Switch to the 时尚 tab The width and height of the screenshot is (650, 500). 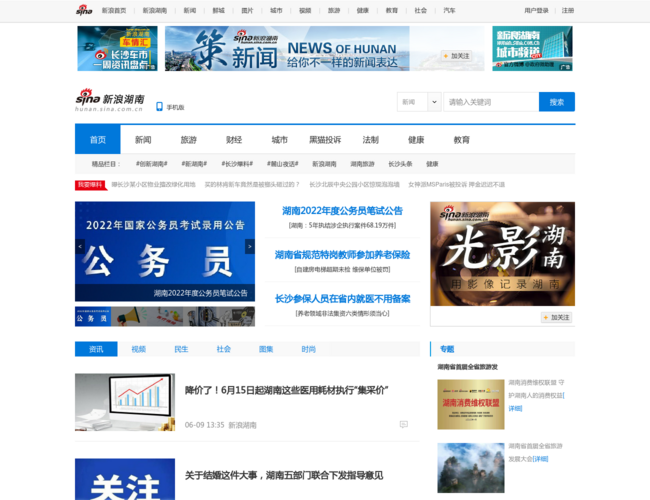(308, 349)
